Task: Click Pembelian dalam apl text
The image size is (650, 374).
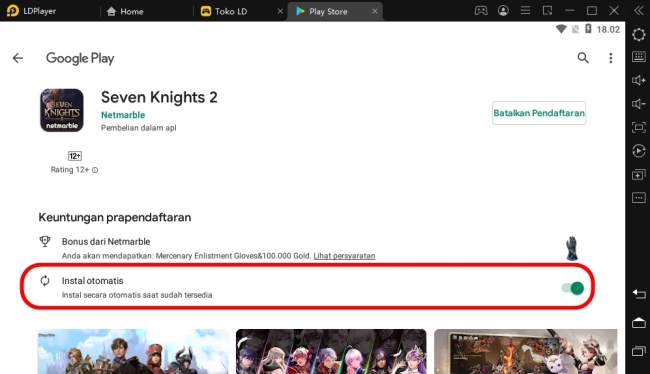Action: coord(138,128)
